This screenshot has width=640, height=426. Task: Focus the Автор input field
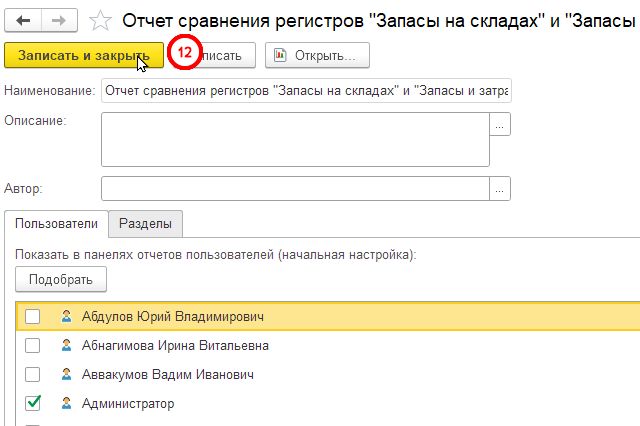295,188
